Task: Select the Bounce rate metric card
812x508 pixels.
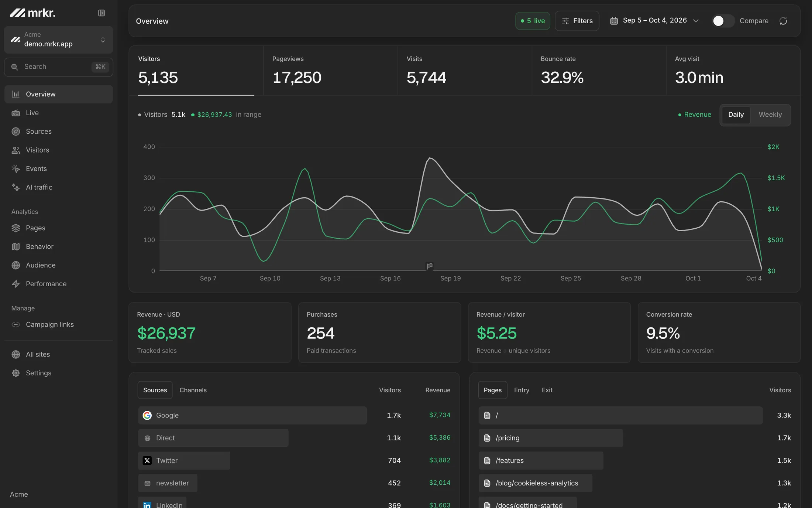Action: tap(599, 71)
